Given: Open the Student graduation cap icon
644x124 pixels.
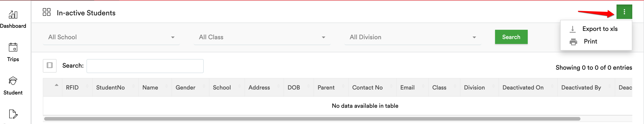Looking at the screenshot, I should 13,81.
